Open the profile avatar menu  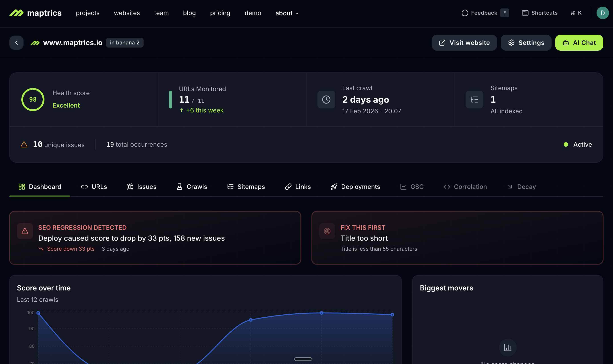pos(603,13)
